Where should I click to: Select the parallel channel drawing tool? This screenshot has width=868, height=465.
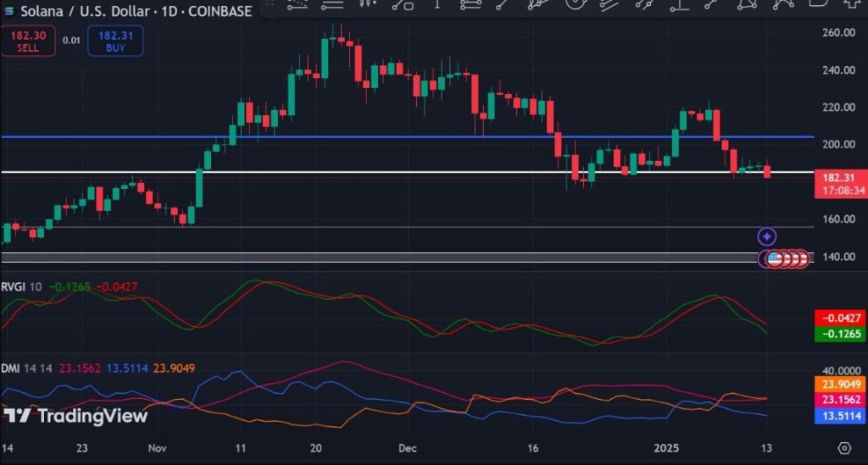609,4
